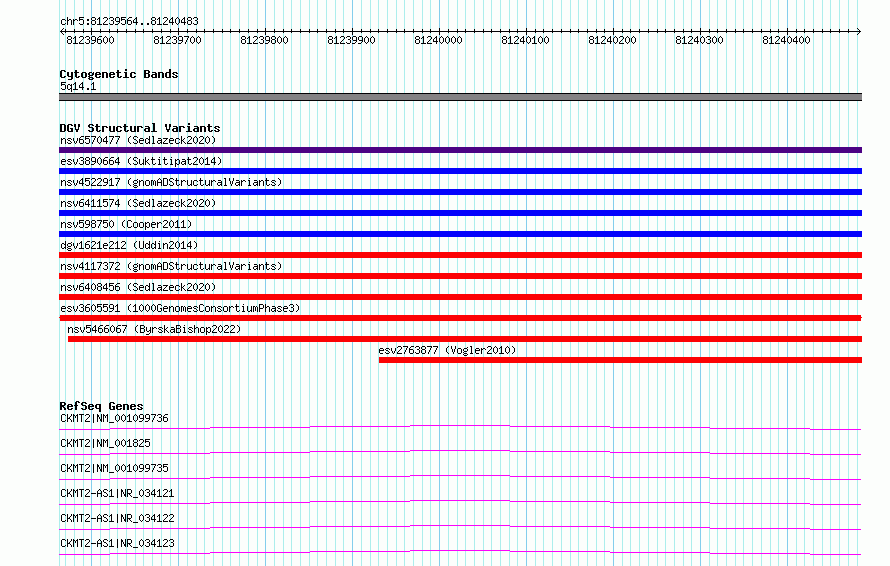890x566 pixels.
Task: Click ruler tick label 81240100
Action: (525, 40)
